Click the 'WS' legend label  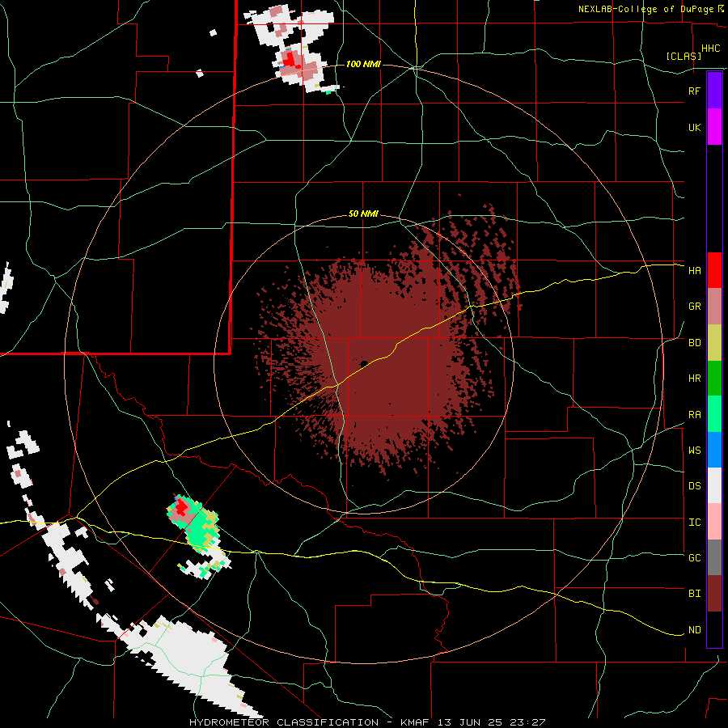coord(694,450)
